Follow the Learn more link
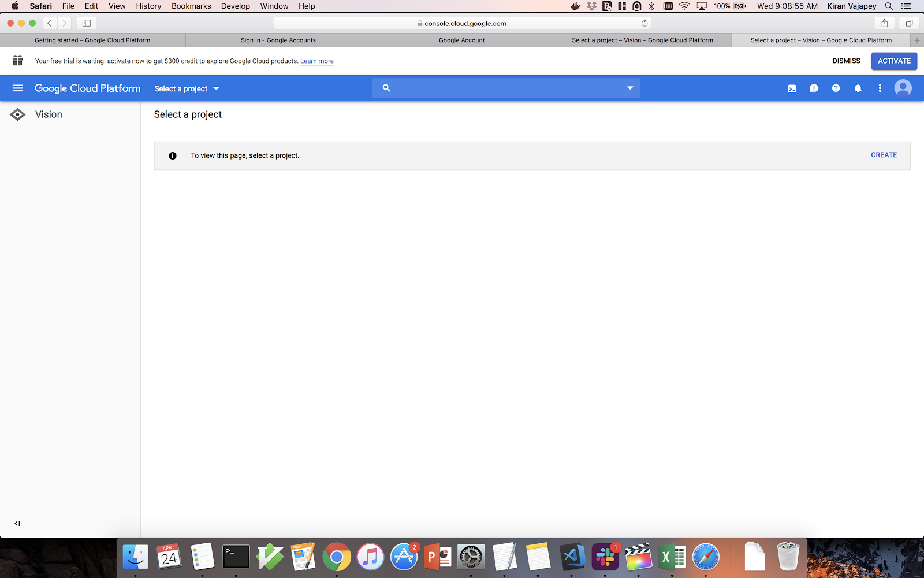Screen dimensions: 924x578 point(316,61)
